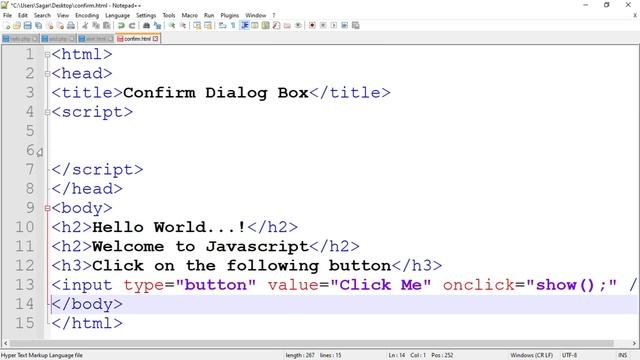The width and height of the screenshot is (640, 360).
Task: Save the current document via toolbar
Action: [27, 25]
